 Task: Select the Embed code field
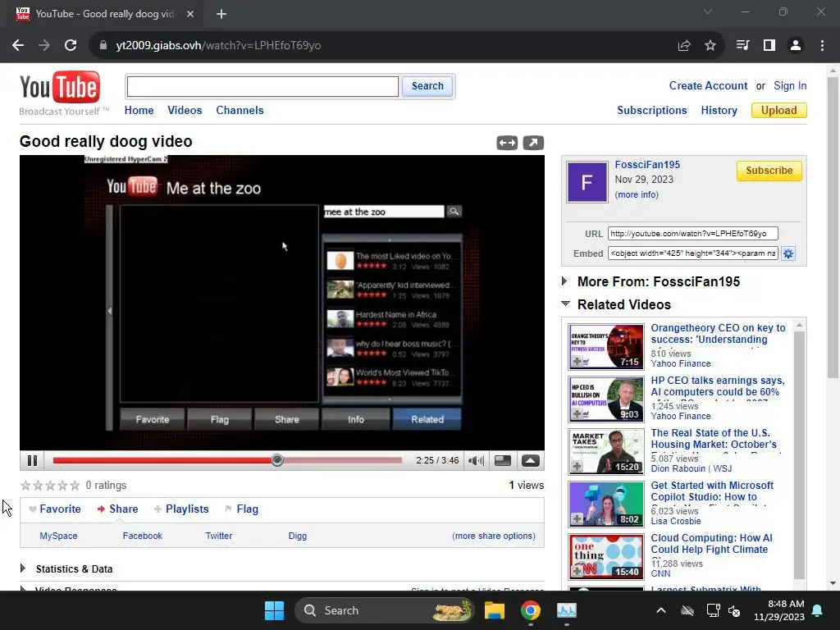click(x=692, y=253)
